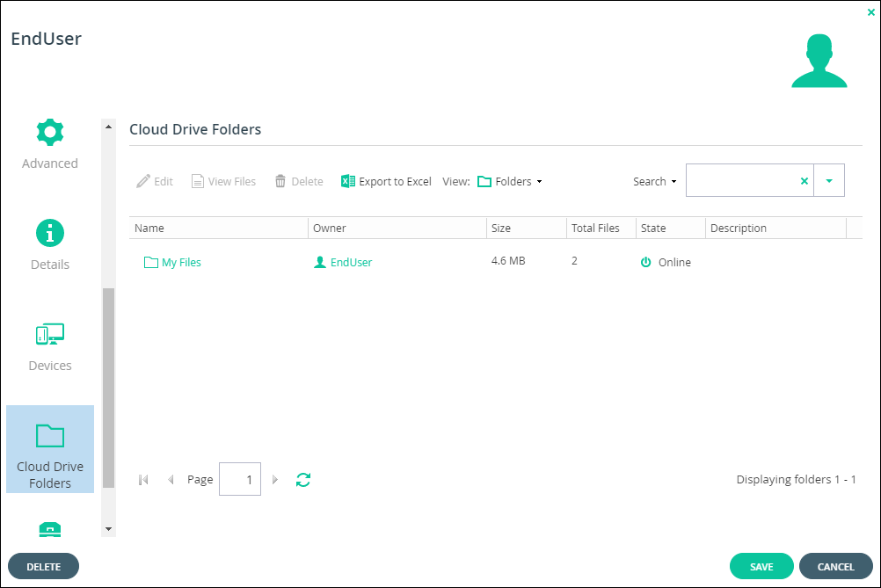The height and width of the screenshot is (588, 881).
Task: Expand the Folders view dropdown
Action: point(510,181)
